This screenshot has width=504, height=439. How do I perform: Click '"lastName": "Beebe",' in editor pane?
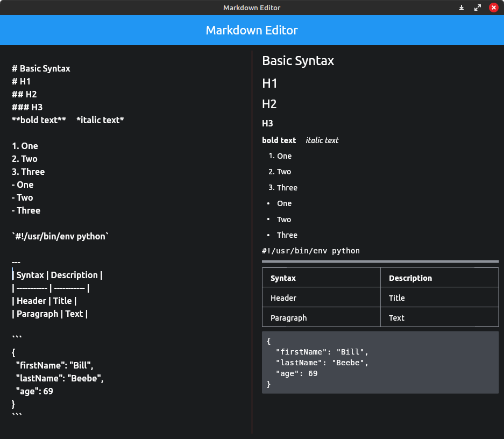coord(60,378)
